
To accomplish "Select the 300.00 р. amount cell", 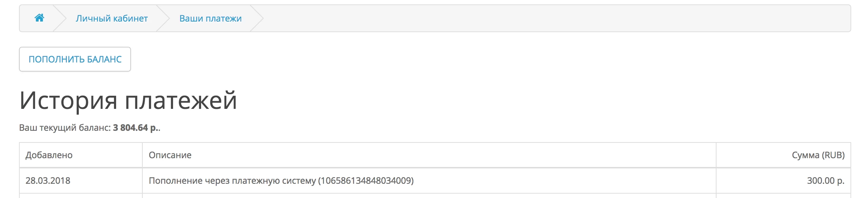I will pyautogui.click(x=826, y=180).
